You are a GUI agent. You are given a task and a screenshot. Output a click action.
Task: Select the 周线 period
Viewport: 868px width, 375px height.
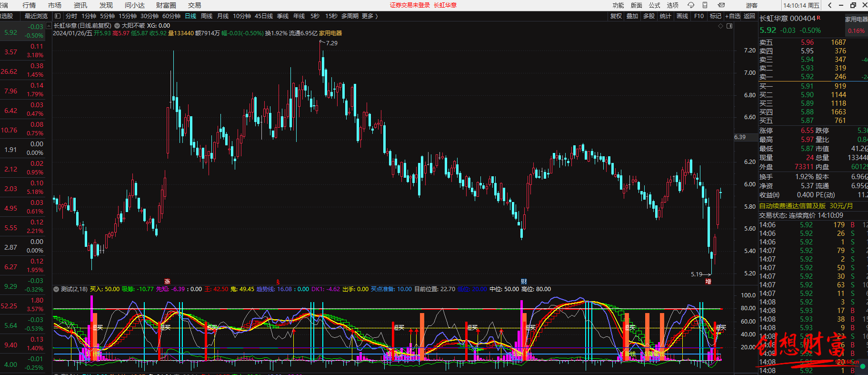coord(207,16)
